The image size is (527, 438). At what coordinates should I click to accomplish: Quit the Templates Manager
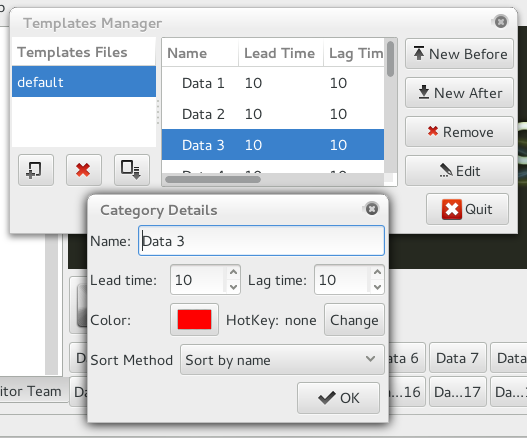467,209
